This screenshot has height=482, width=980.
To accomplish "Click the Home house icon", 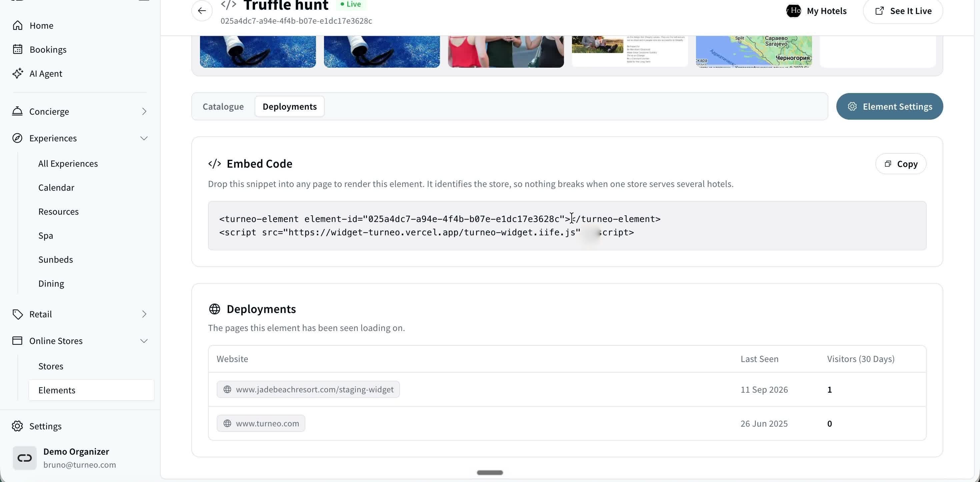I will (17, 25).
